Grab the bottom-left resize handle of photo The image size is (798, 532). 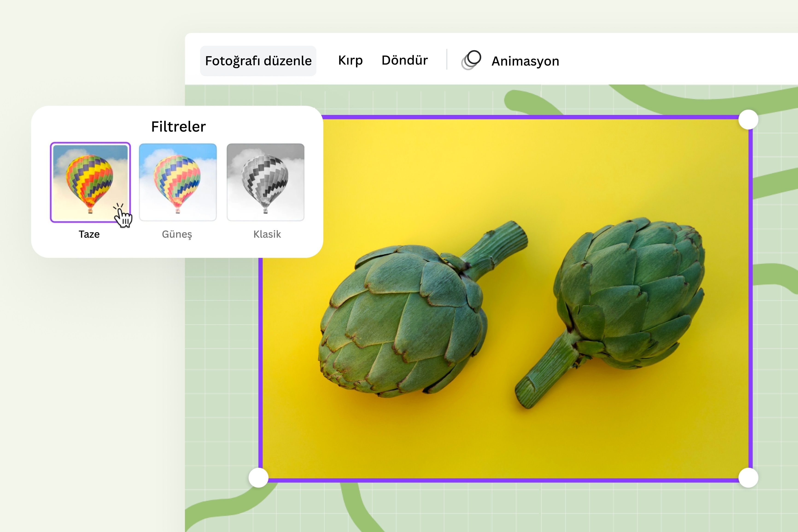[259, 478]
